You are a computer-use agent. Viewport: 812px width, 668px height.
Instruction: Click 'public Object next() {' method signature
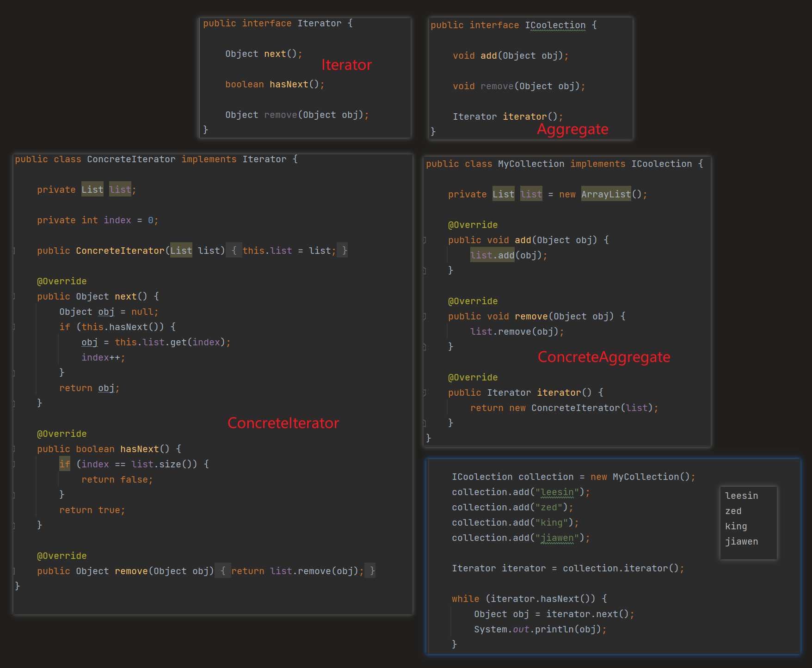tap(98, 297)
